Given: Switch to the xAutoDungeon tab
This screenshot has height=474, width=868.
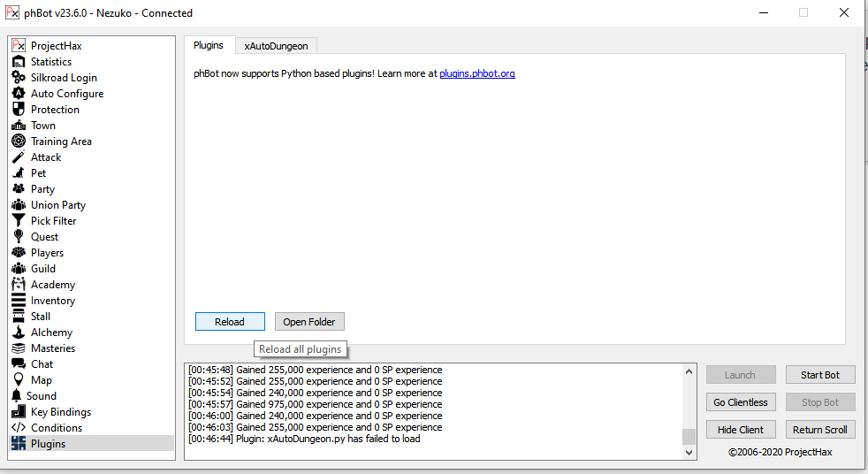Looking at the screenshot, I should 275,46.
